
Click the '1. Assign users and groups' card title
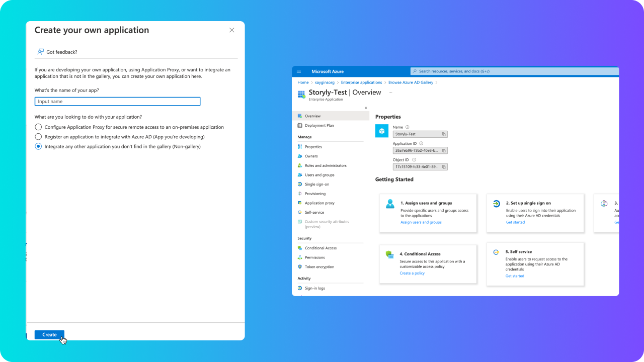426,203
